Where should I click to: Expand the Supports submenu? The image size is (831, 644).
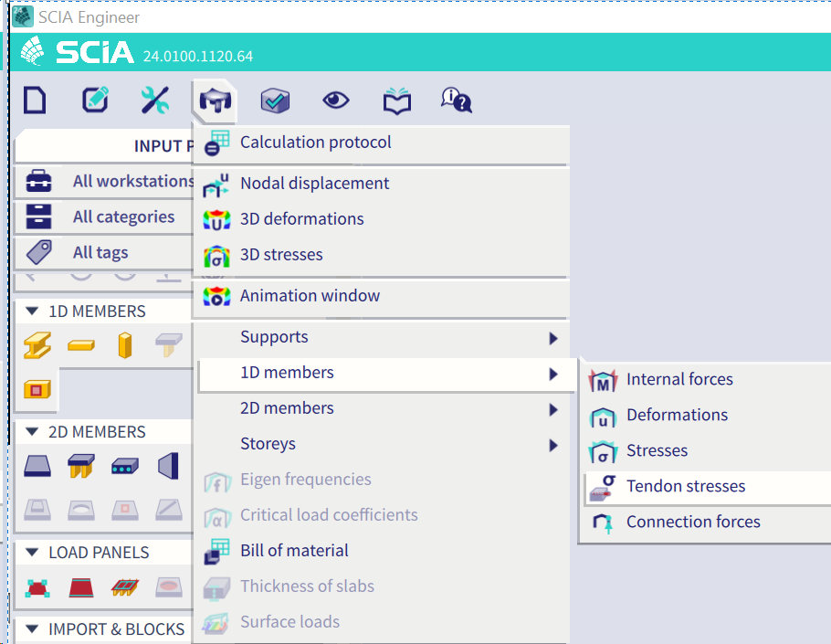274,337
